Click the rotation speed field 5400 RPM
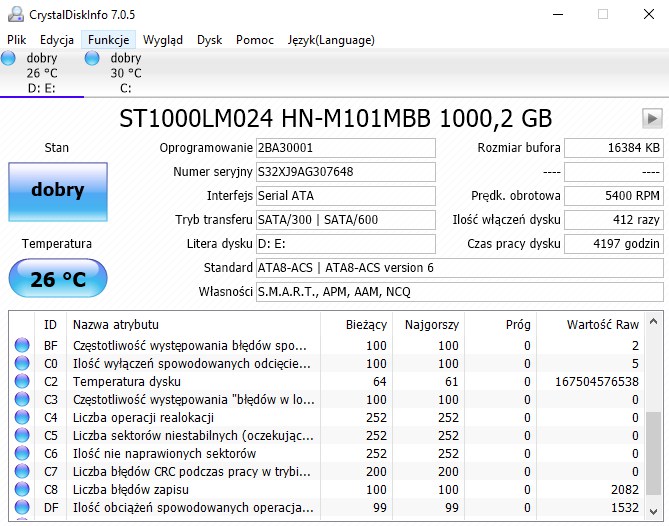 (614, 195)
